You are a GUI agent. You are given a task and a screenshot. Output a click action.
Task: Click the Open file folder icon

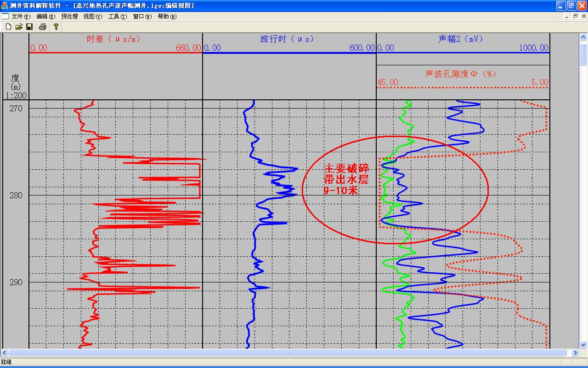[x=19, y=27]
